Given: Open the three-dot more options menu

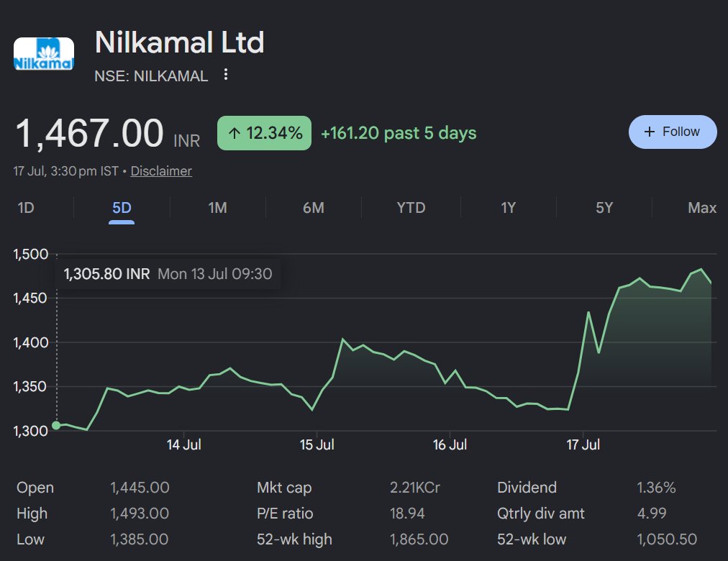Looking at the screenshot, I should click(x=226, y=74).
